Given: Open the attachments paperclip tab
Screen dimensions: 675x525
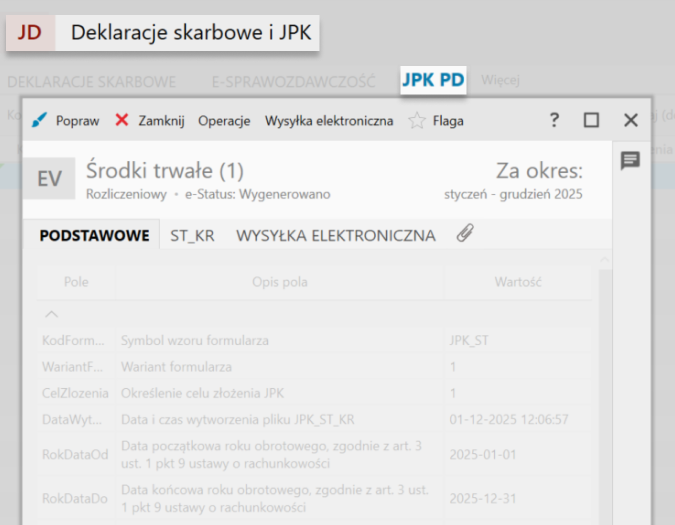Looking at the screenshot, I should [x=464, y=234].
